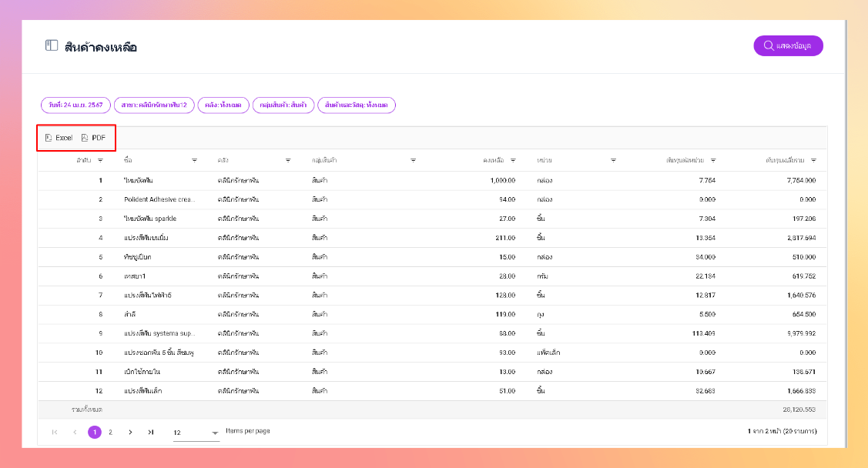Click the sidebar panel icon beside the title

(x=52, y=45)
